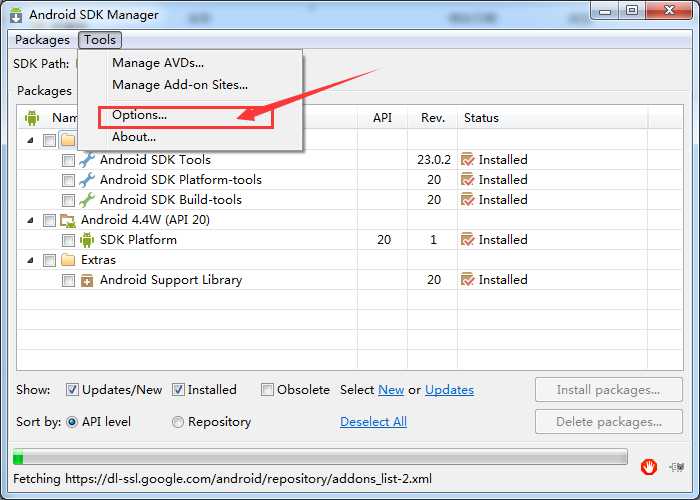Open the About menu entry
700x500 pixels.
(133, 137)
